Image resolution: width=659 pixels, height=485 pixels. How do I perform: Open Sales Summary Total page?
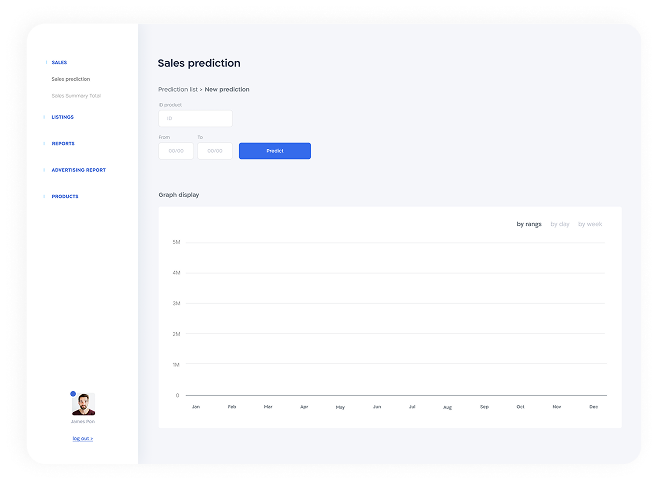[76, 96]
